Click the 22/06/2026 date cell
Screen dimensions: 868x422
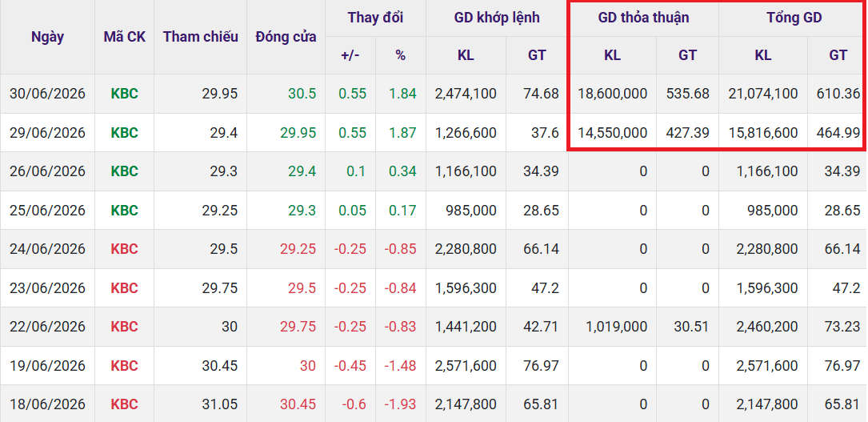pyautogui.click(x=48, y=327)
